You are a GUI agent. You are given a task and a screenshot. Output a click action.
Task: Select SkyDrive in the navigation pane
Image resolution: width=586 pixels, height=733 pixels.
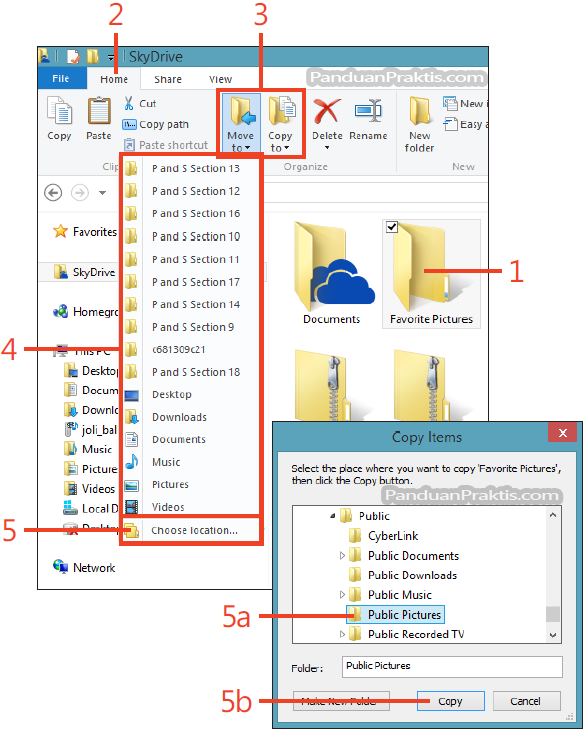[85, 272]
